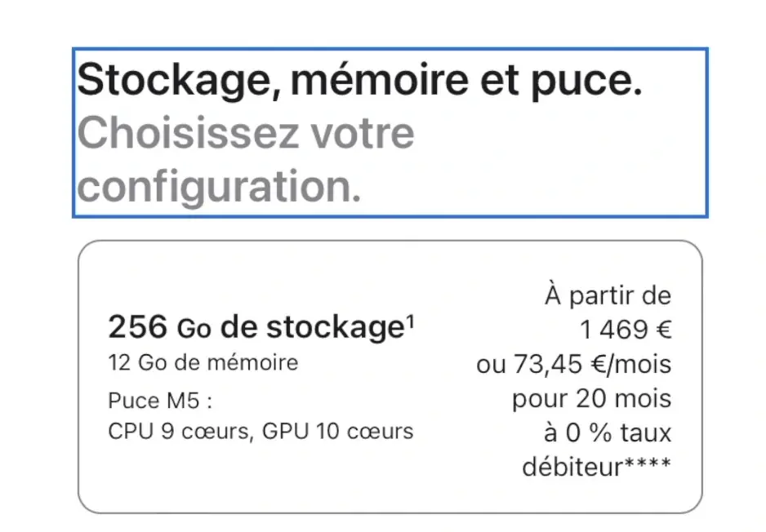This screenshot has height=532, width=766.
Task: Click the Puce M5 chip label
Action: click(x=158, y=400)
